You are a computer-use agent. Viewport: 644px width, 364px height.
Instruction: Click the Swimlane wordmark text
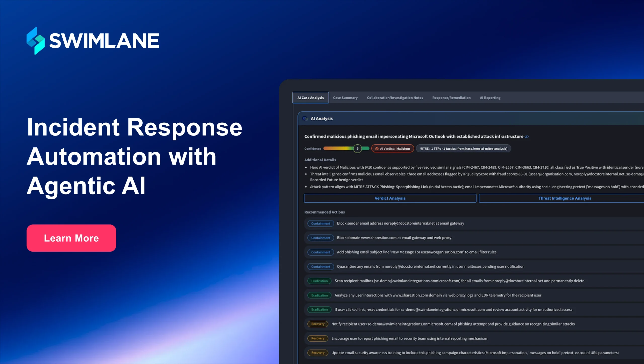click(x=104, y=41)
